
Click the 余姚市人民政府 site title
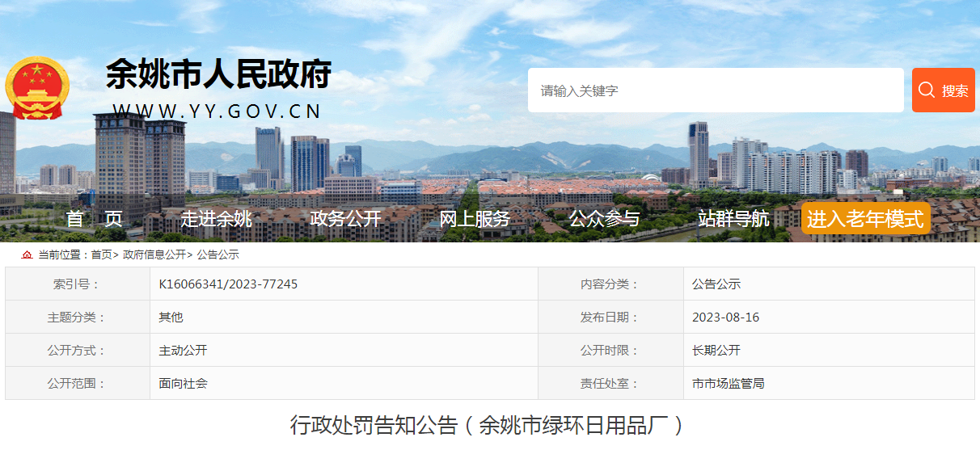(218, 75)
